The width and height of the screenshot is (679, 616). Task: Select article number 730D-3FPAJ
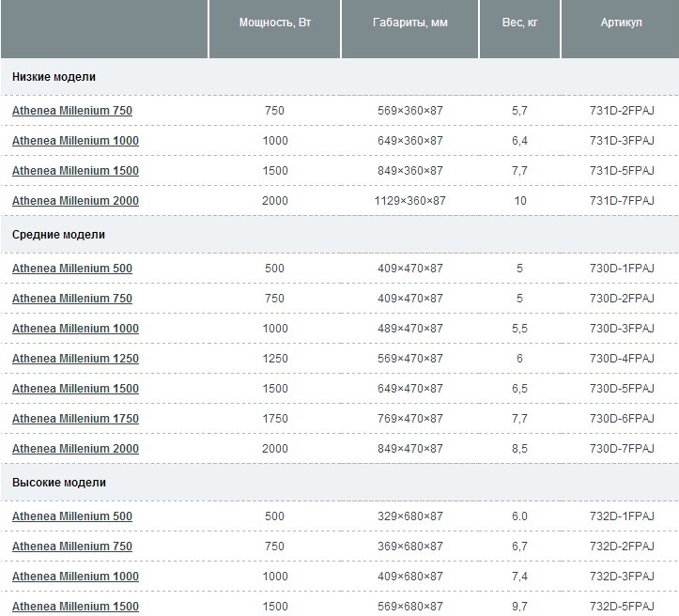(622, 329)
